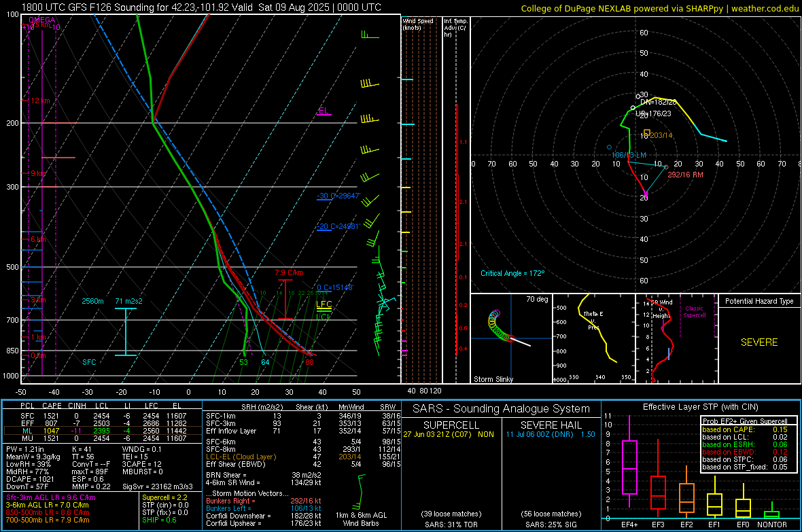Select the MU parcel row
Screen dimensions: 802x532
103,438
